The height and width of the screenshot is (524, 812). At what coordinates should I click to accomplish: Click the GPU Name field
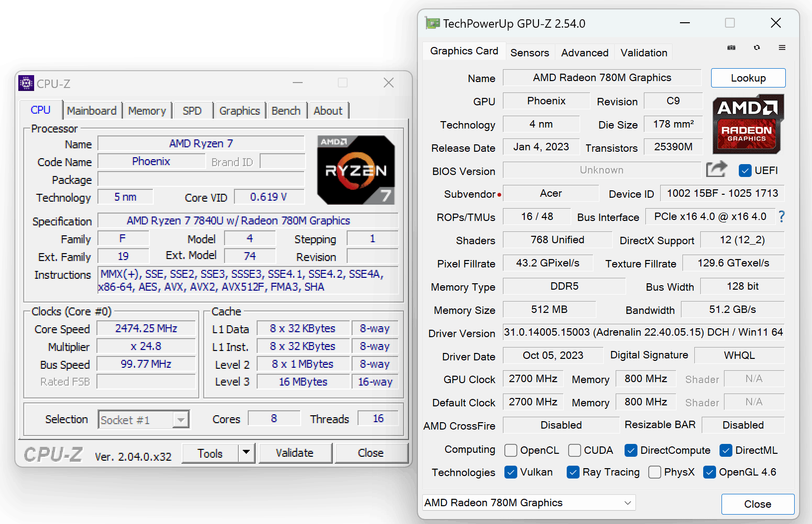coord(602,78)
